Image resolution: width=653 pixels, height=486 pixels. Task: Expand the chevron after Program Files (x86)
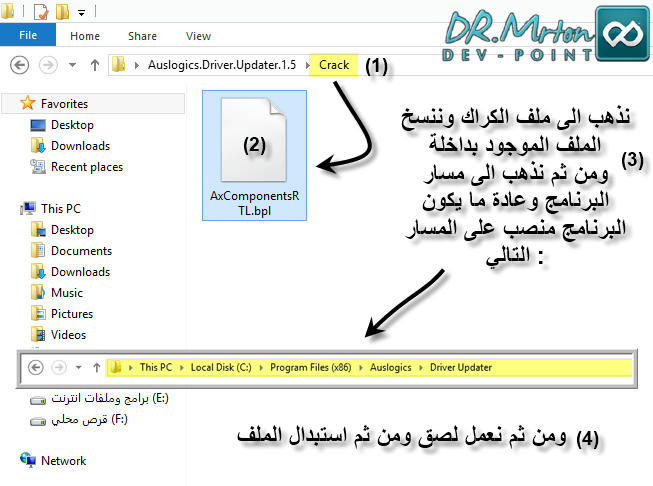(x=361, y=367)
